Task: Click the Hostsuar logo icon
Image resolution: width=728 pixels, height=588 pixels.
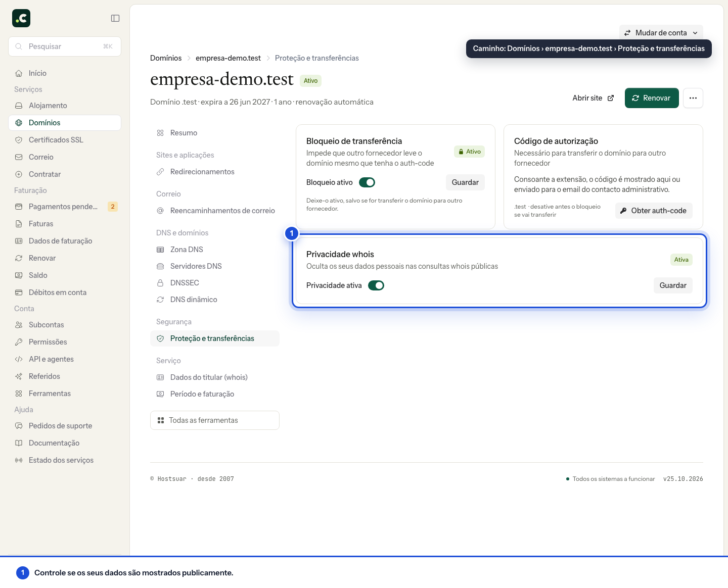Action: pyautogui.click(x=21, y=18)
